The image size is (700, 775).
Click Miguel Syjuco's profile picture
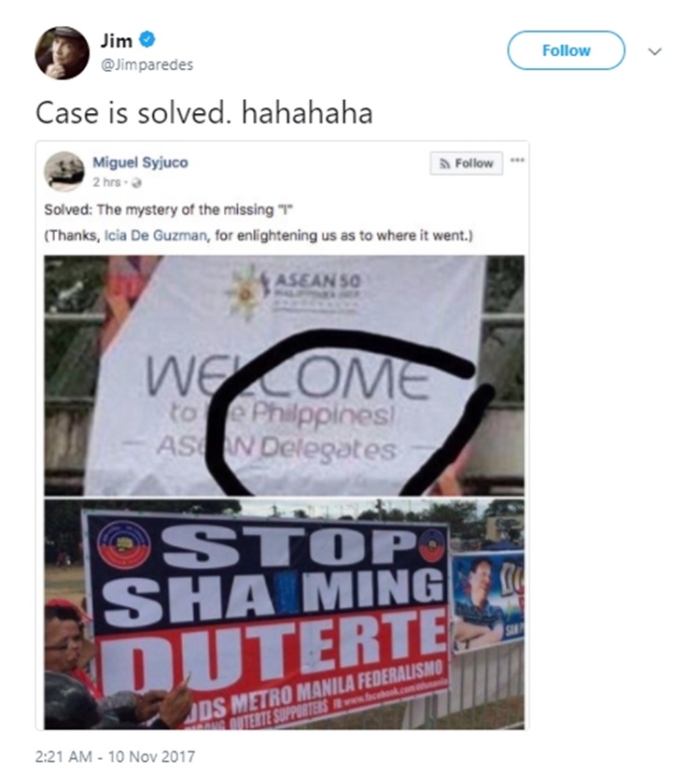(63, 171)
